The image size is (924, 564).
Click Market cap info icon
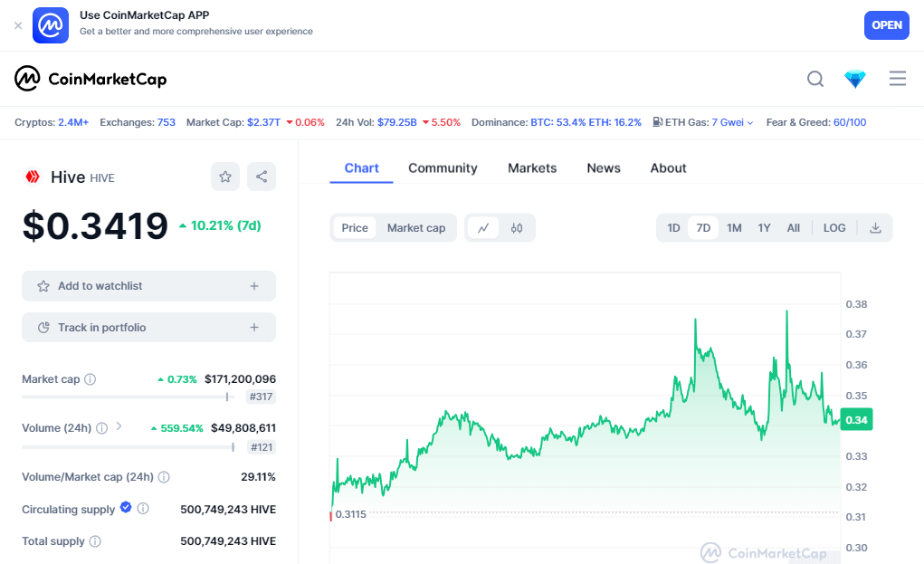90,379
